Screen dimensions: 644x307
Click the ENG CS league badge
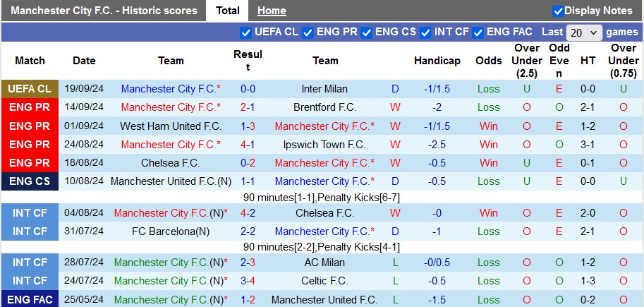coord(30,181)
